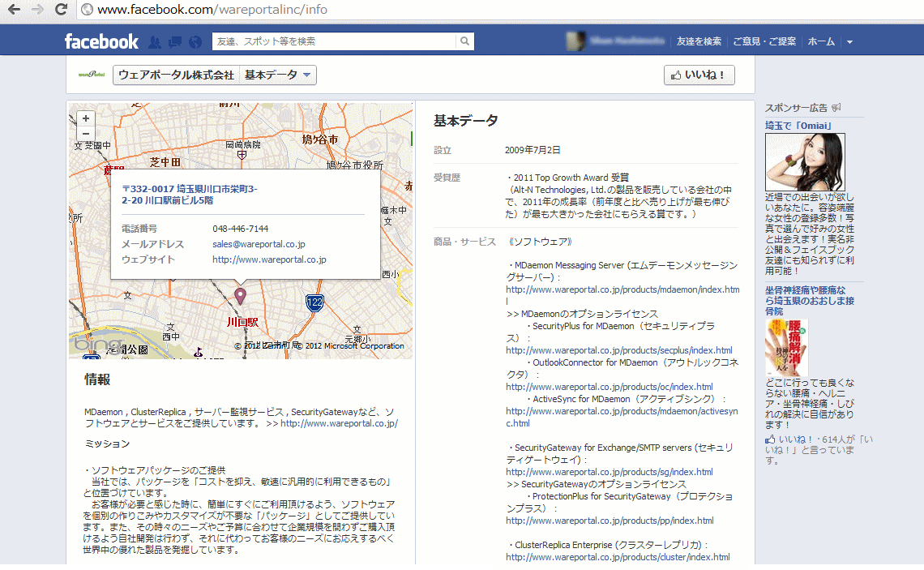The height and width of the screenshot is (570, 924).
Task: Open the oc/index.html product link
Action: (x=610, y=387)
